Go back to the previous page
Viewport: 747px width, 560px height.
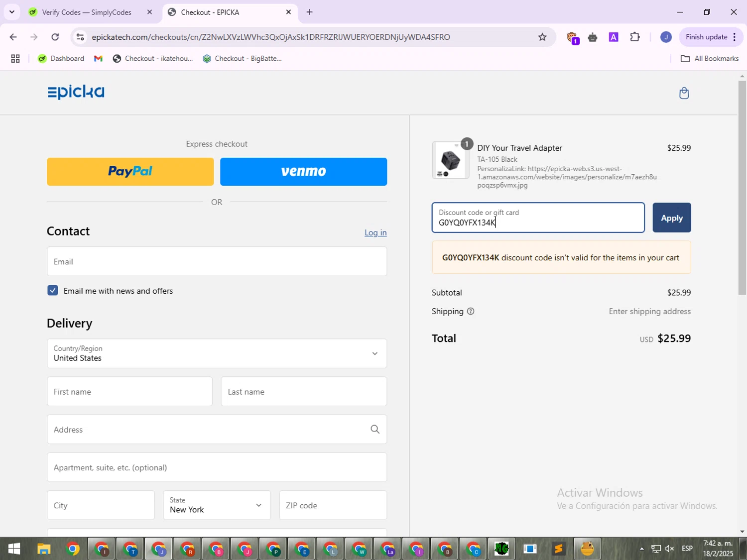click(x=13, y=37)
